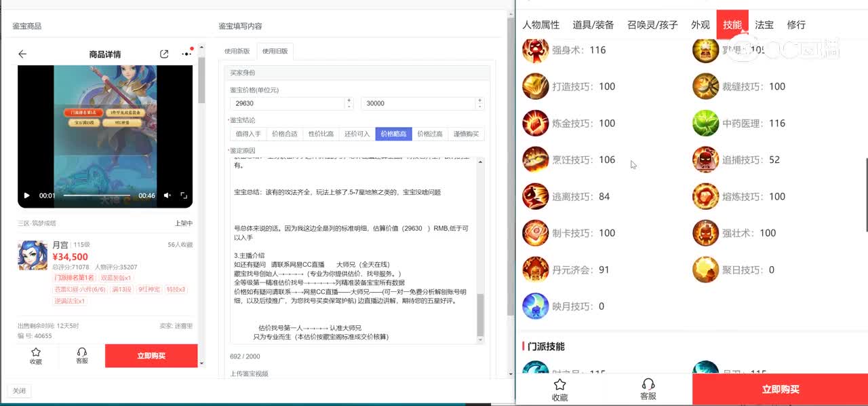Click the 映月技巧 skill icon
Image resolution: width=868 pixels, height=406 pixels.
(x=536, y=306)
